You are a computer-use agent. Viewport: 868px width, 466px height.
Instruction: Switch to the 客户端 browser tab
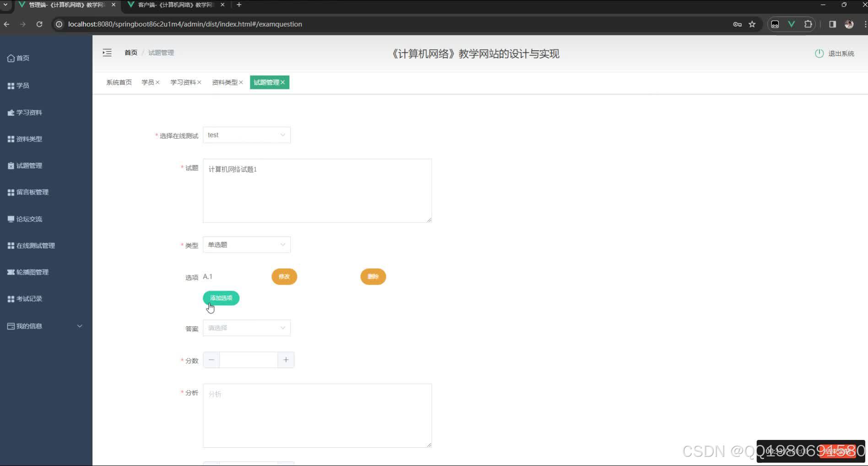[x=176, y=5]
